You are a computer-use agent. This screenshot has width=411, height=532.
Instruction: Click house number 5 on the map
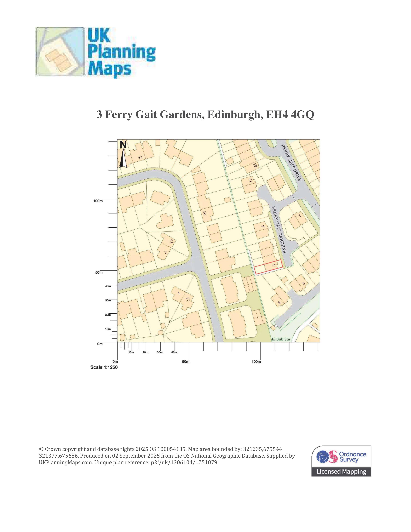point(303,284)
